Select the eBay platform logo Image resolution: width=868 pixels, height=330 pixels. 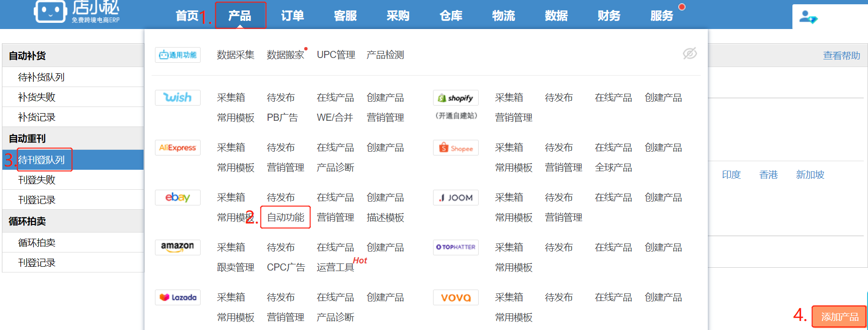178,197
